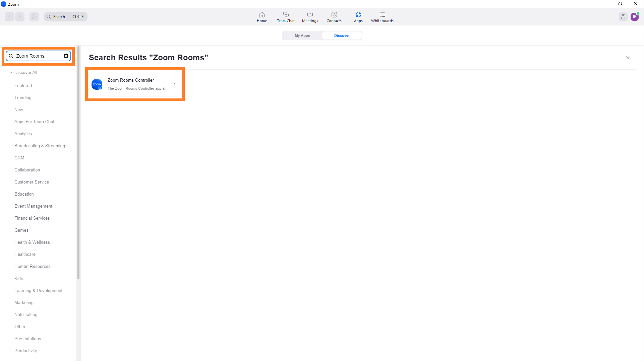Switch to the My Apps tab
Screen dimensions: 644x361
pos(302,35)
